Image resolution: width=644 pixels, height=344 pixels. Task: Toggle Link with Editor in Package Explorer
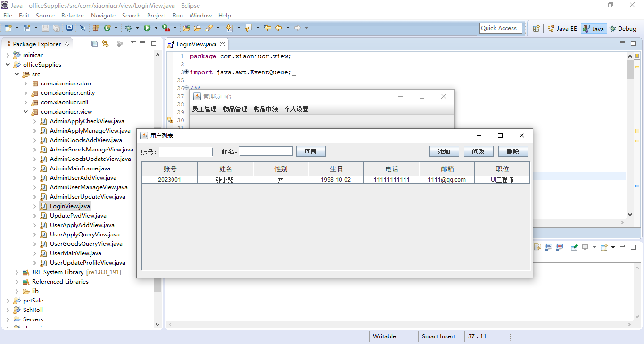pyautogui.click(x=105, y=44)
